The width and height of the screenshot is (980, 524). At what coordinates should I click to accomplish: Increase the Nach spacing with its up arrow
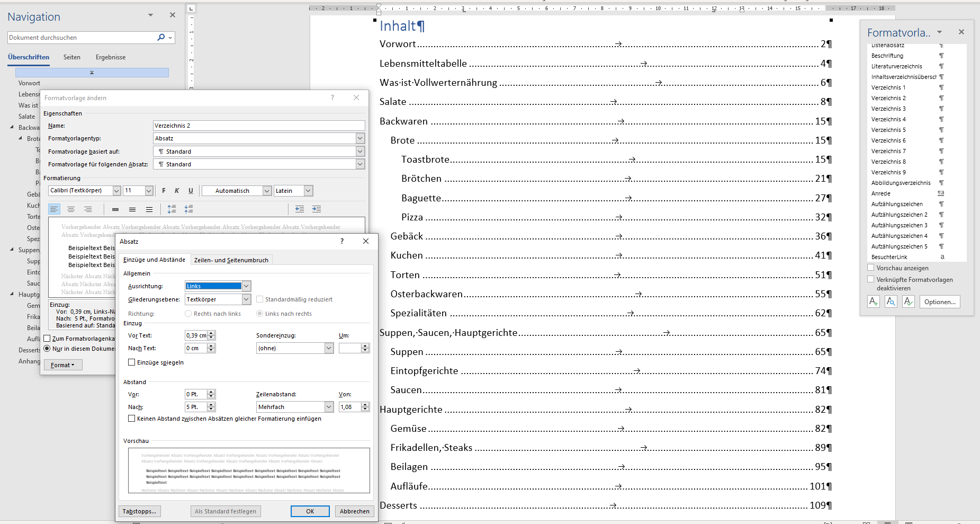pos(211,404)
